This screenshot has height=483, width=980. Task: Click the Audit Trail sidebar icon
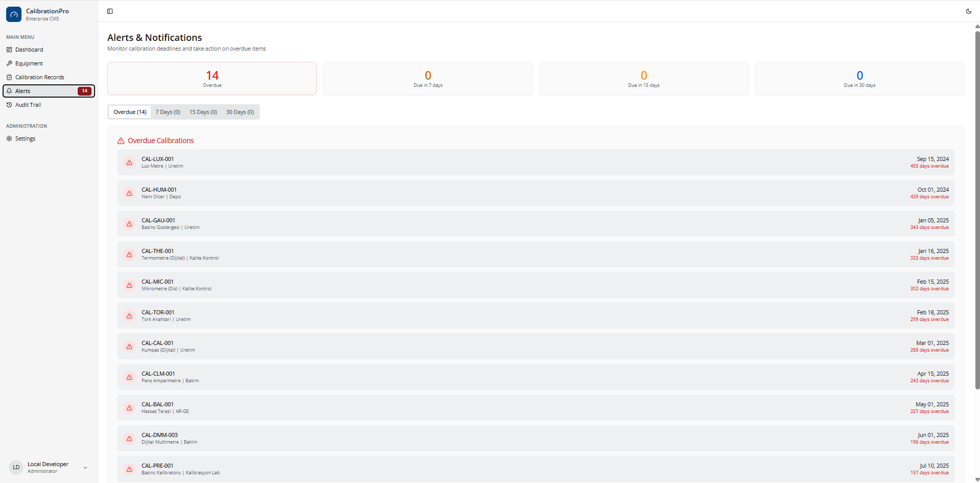[9, 105]
